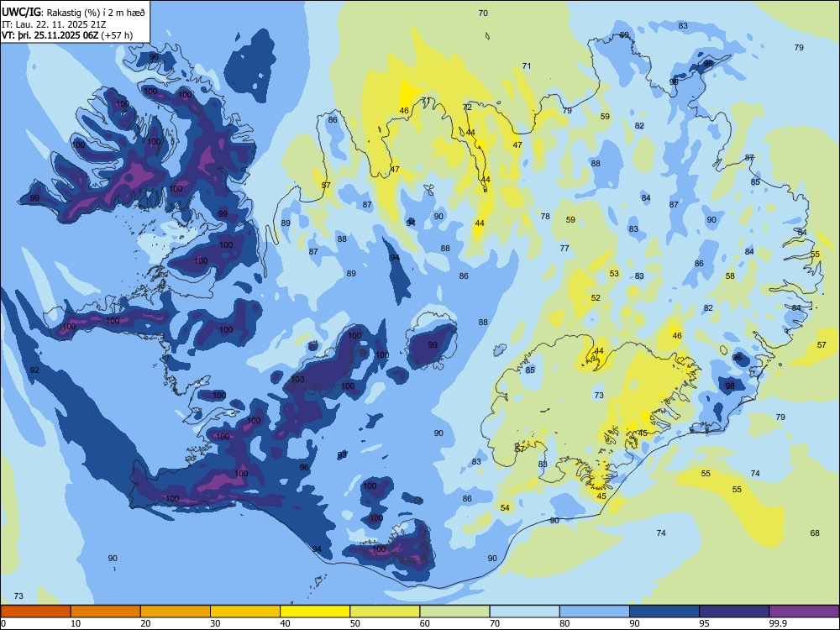
Task: Select the pale blue 70–80 legend box
Action: (524, 612)
